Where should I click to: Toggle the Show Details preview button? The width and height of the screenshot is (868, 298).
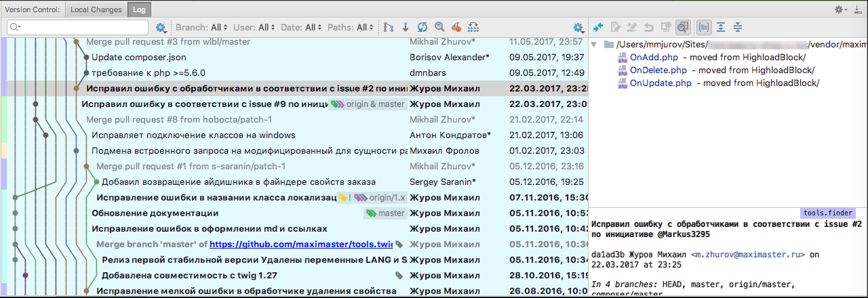[x=683, y=27]
